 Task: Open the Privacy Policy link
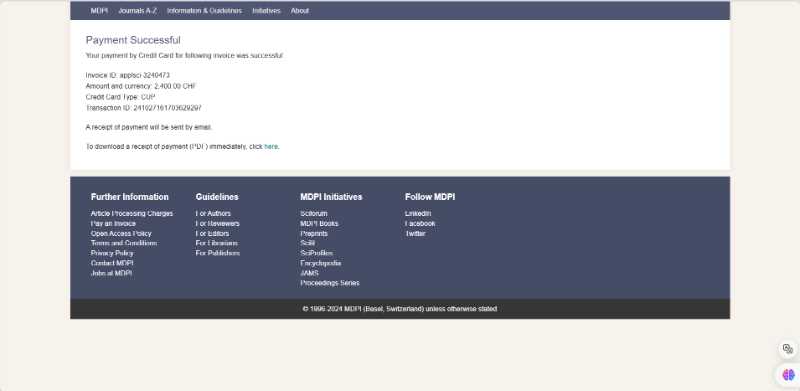tap(112, 253)
